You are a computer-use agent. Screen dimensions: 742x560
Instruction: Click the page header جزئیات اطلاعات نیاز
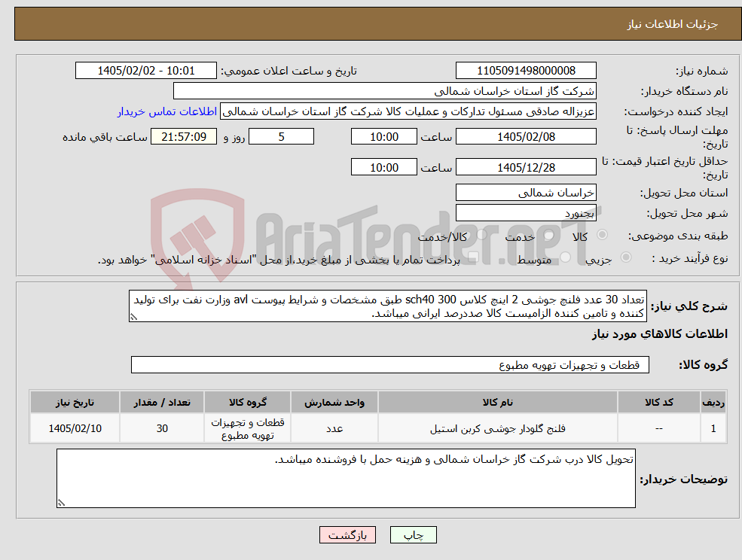click(673, 24)
